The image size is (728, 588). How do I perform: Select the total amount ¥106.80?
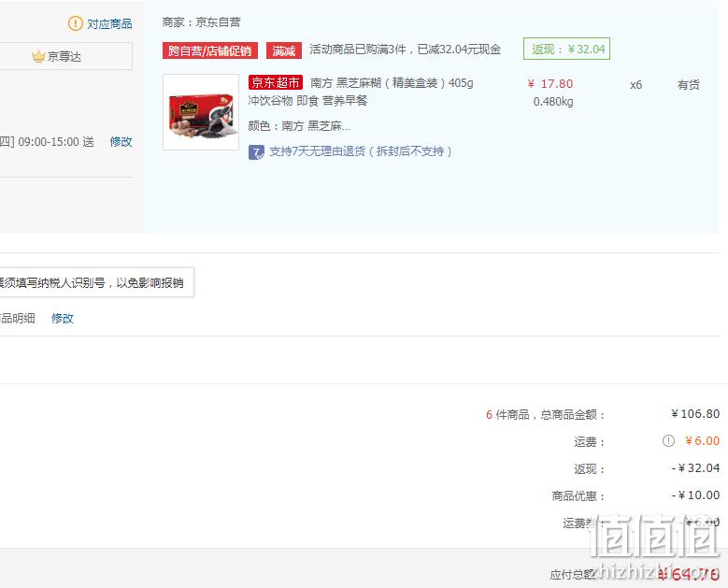coord(695,414)
